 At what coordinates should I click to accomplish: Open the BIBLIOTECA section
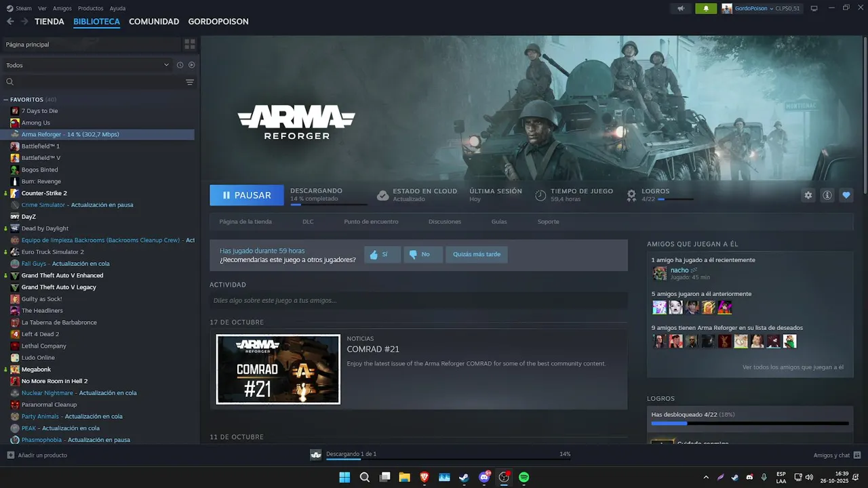[96, 22]
